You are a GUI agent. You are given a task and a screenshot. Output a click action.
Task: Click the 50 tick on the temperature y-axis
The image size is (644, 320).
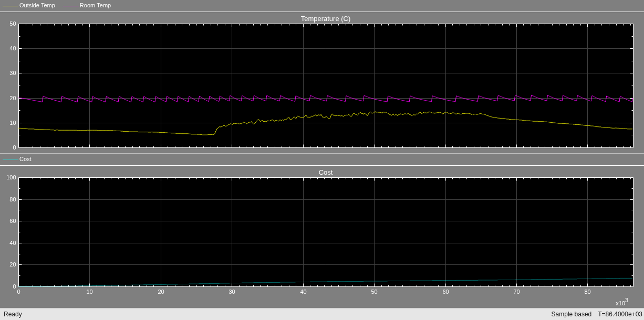click(x=13, y=24)
